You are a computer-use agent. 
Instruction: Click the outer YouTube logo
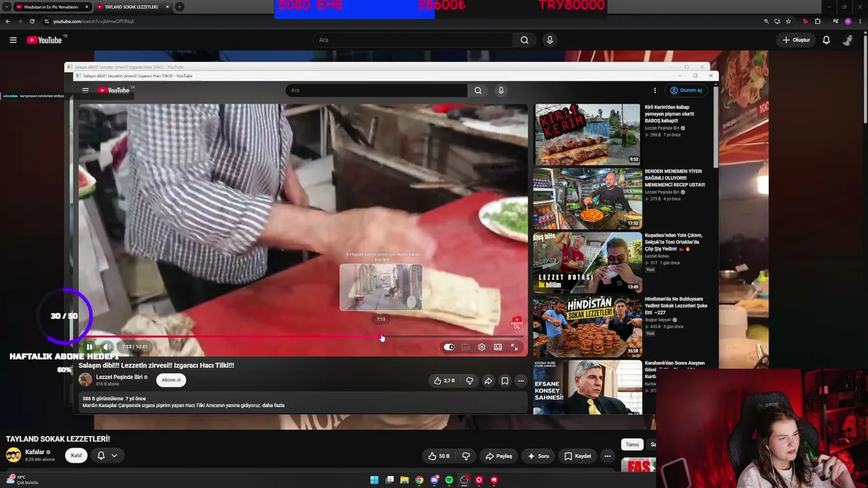(x=45, y=40)
